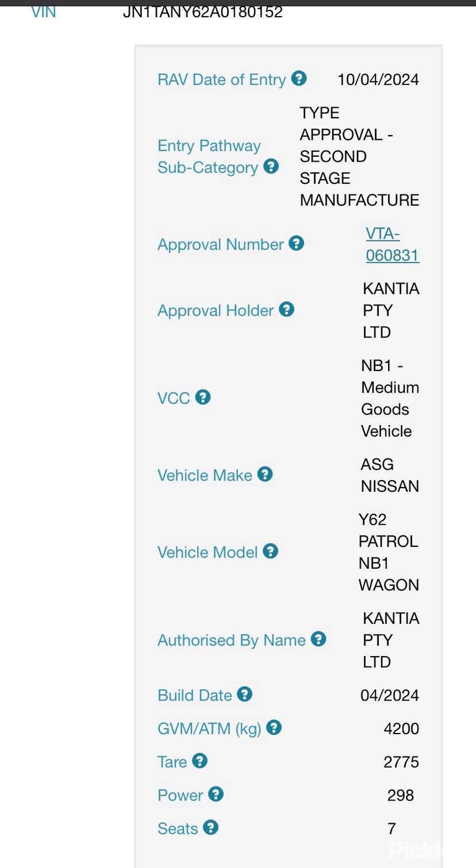Viewport: 476px width, 868px height.
Task: Select the VIN number text
Action: tap(203, 11)
